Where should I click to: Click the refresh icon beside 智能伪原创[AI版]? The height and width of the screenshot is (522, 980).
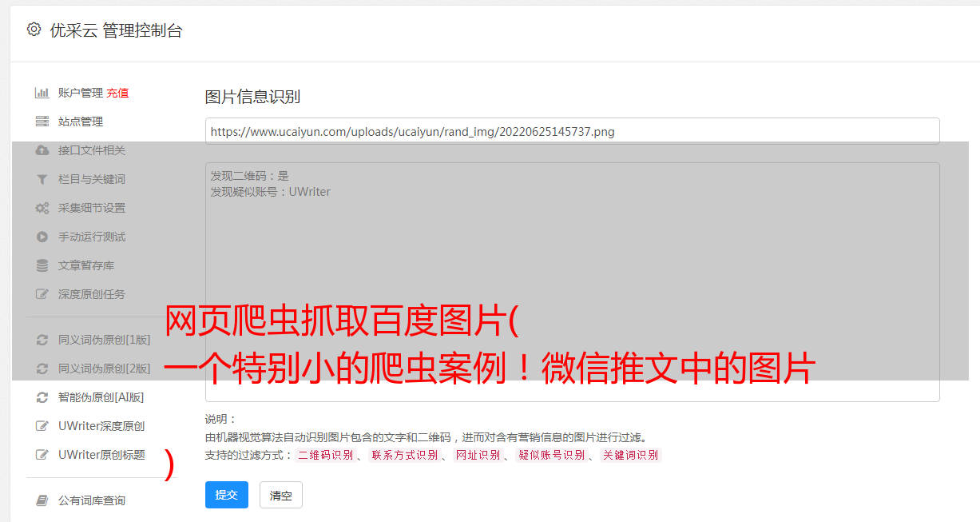(42, 397)
